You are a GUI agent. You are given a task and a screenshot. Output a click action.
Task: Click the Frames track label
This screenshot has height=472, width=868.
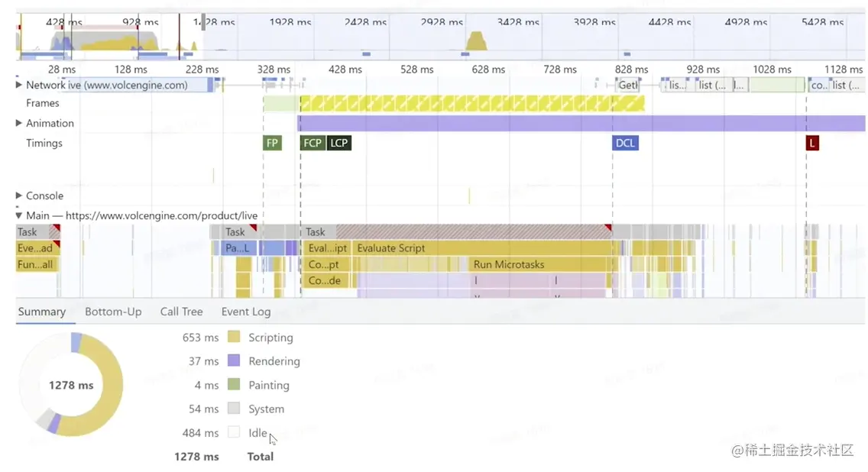point(43,103)
